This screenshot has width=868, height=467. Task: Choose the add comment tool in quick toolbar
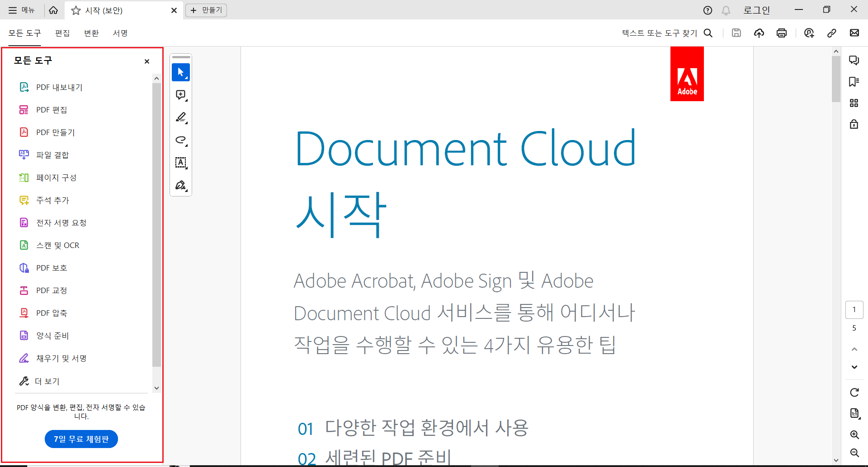[181, 95]
